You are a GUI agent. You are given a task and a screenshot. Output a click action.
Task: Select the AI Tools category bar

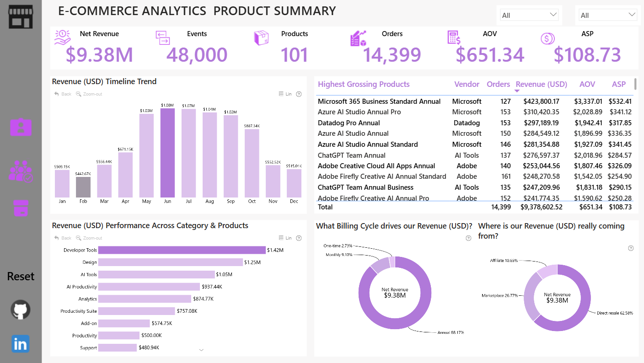coord(156,274)
